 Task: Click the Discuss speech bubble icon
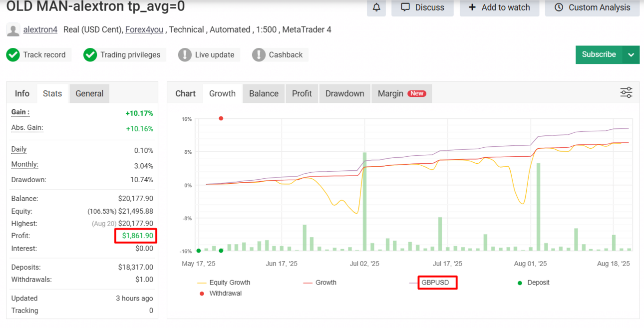tap(405, 7)
